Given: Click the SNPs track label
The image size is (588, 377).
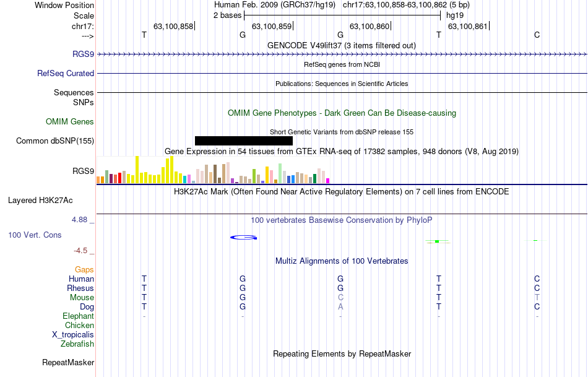Looking at the screenshot, I should pyautogui.click(x=84, y=102).
